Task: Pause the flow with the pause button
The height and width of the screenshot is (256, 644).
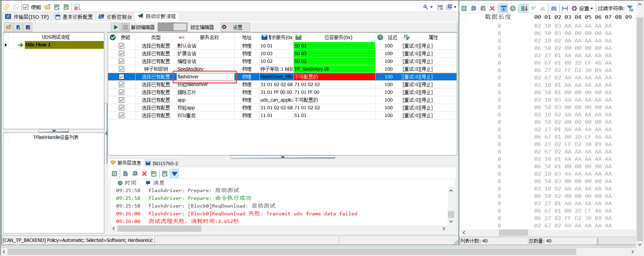Action: tap(126, 27)
